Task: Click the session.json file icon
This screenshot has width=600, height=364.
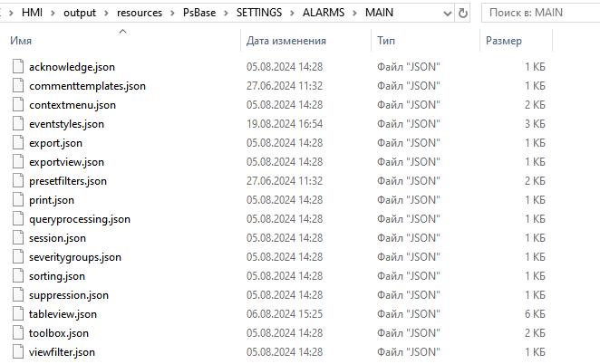Action: point(18,238)
